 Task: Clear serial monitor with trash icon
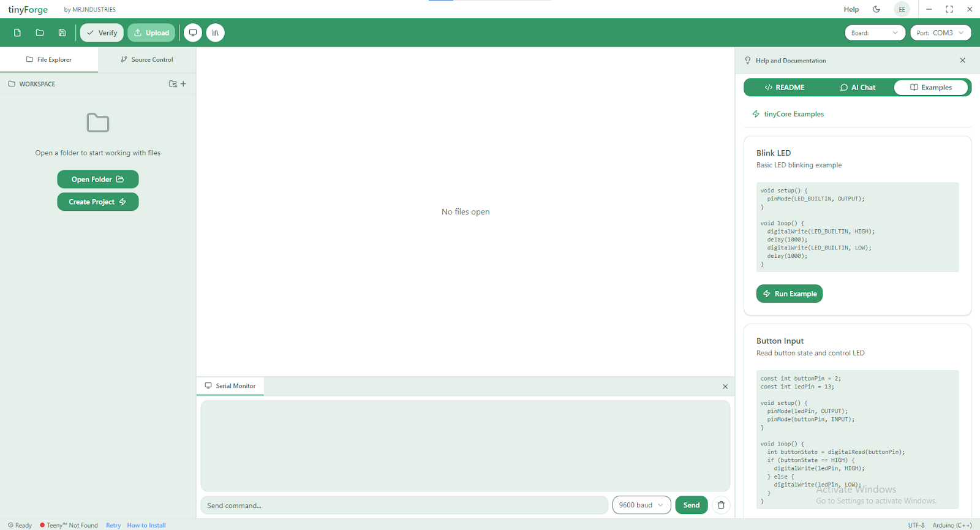721,505
